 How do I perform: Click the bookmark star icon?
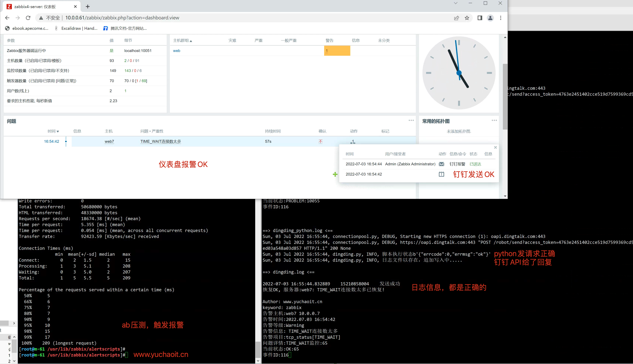point(467,18)
